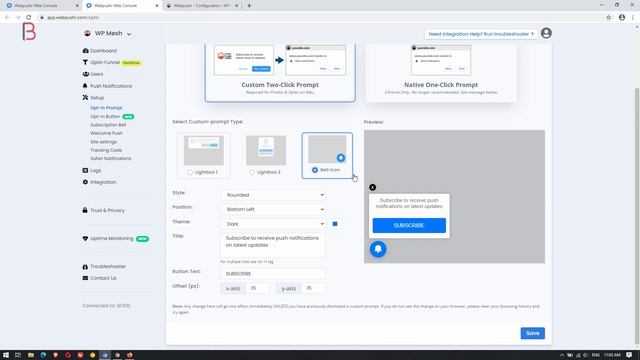Click the preview SUBSCRIBE button

(x=409, y=225)
